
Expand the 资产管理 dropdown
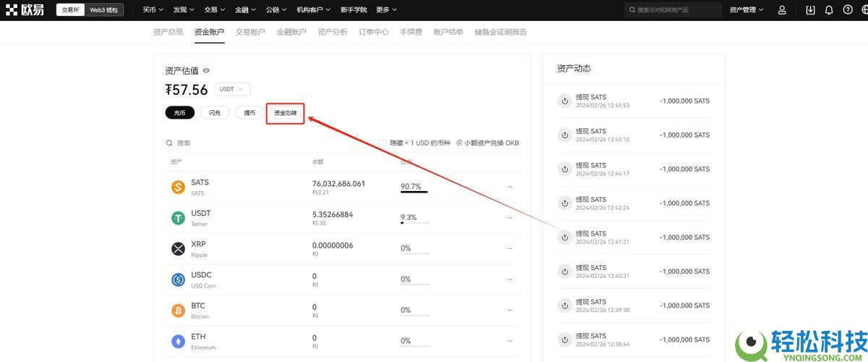746,10
